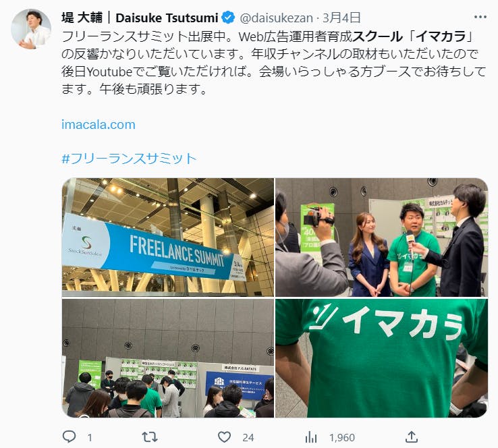The image size is (498, 448).
Task: Like the tweet with the heart icon
Action: [224, 437]
